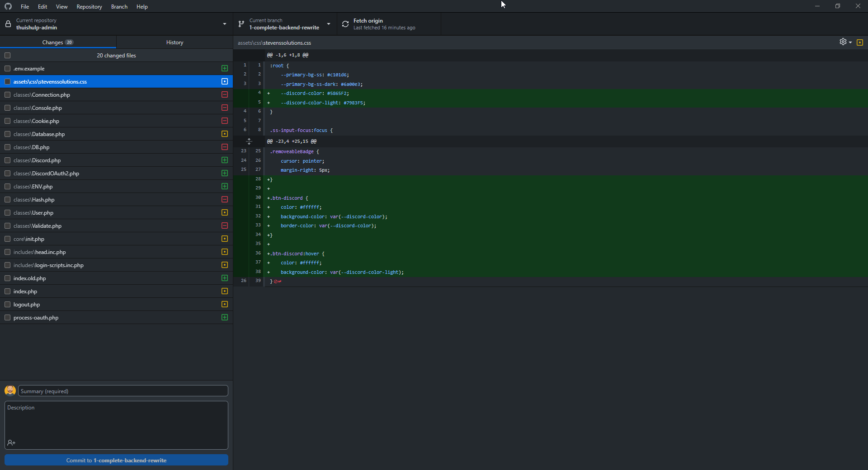Click the deleted status icon for classes\Connection.php

tap(225, 94)
